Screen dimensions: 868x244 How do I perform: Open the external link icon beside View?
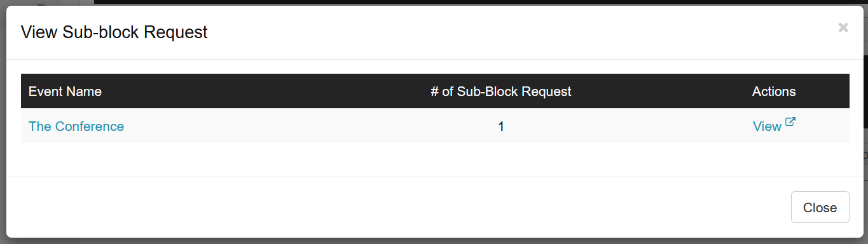pyautogui.click(x=790, y=122)
